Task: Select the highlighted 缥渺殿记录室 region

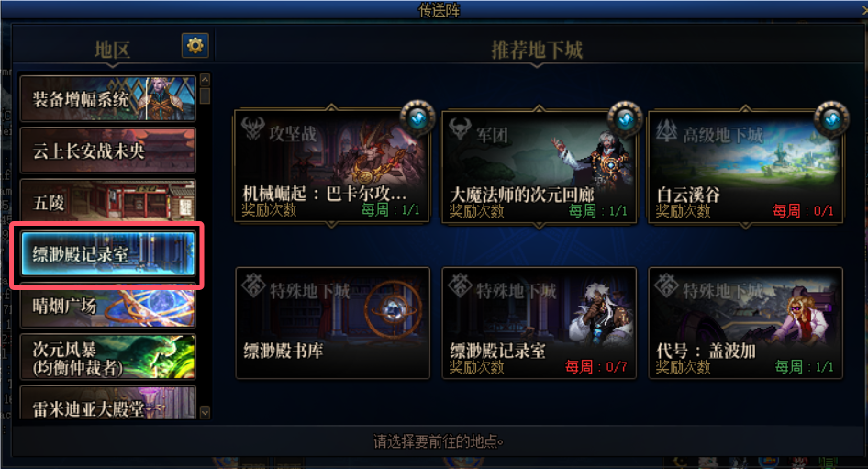Action: [108, 253]
